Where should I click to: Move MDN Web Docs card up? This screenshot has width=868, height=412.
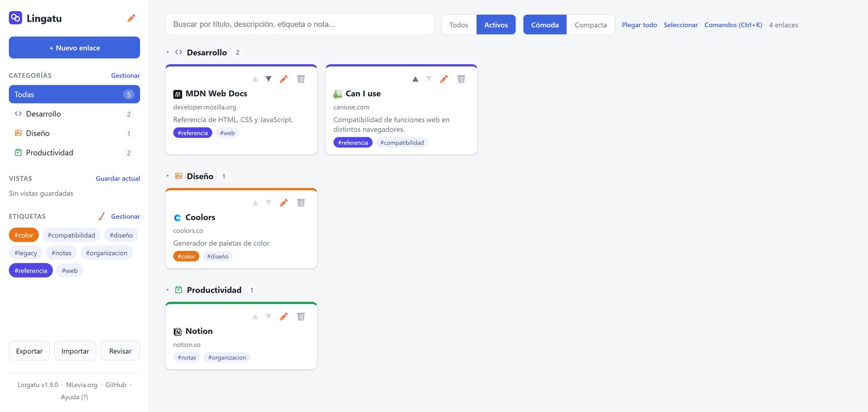pyautogui.click(x=255, y=79)
